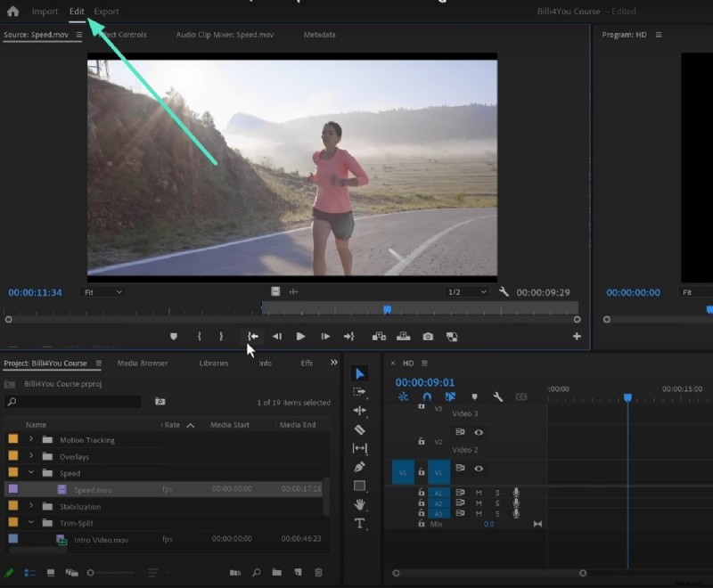
Task: Select the Type tool
Action: pos(361,525)
